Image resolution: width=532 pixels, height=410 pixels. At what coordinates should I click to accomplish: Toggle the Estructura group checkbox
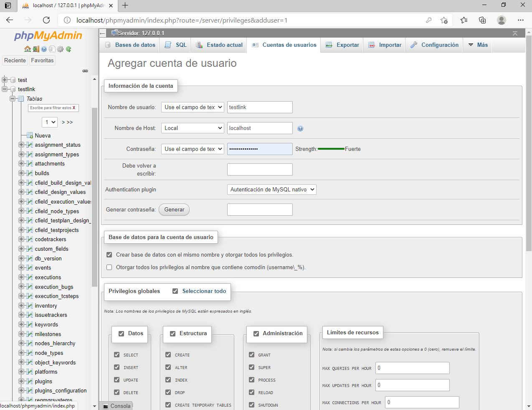coord(172,334)
